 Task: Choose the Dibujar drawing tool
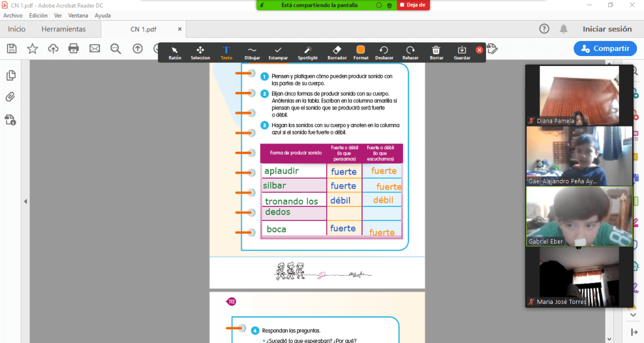click(x=252, y=52)
